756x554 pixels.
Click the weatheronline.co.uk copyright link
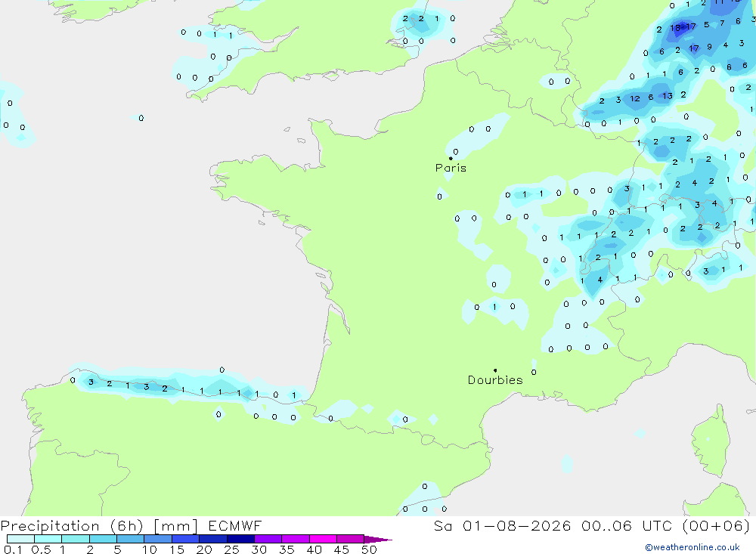692,547
